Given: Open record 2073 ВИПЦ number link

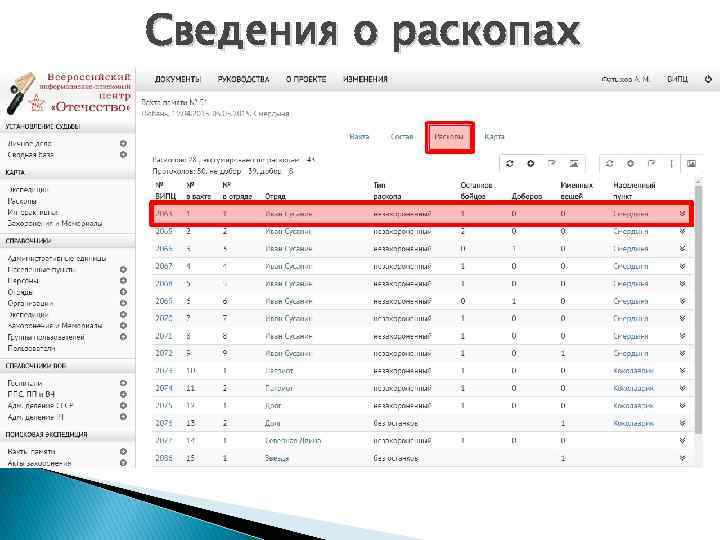Looking at the screenshot, I should pos(164,371).
